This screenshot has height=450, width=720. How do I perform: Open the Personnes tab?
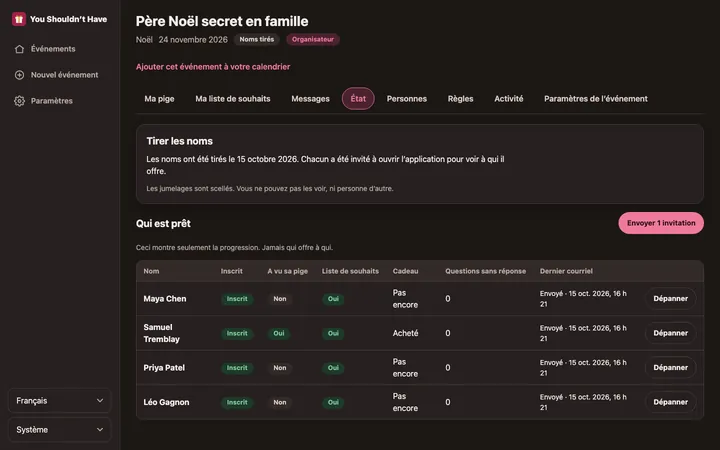click(x=407, y=99)
